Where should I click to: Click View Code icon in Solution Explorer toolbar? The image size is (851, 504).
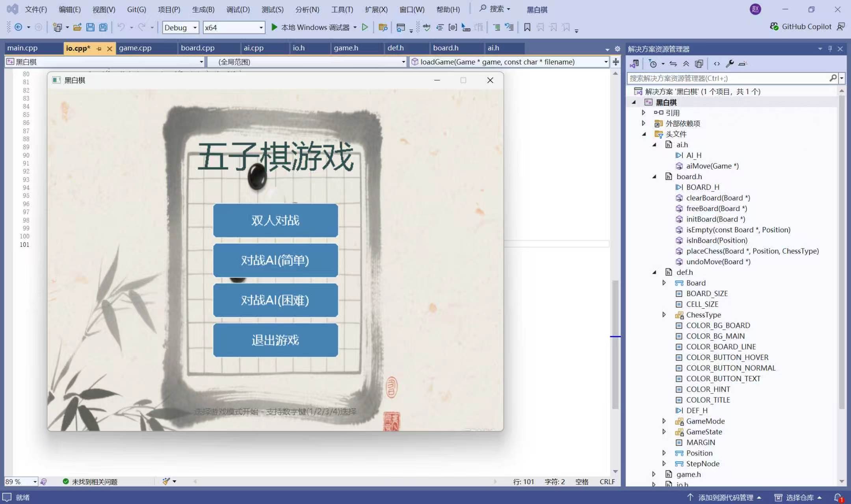717,64
